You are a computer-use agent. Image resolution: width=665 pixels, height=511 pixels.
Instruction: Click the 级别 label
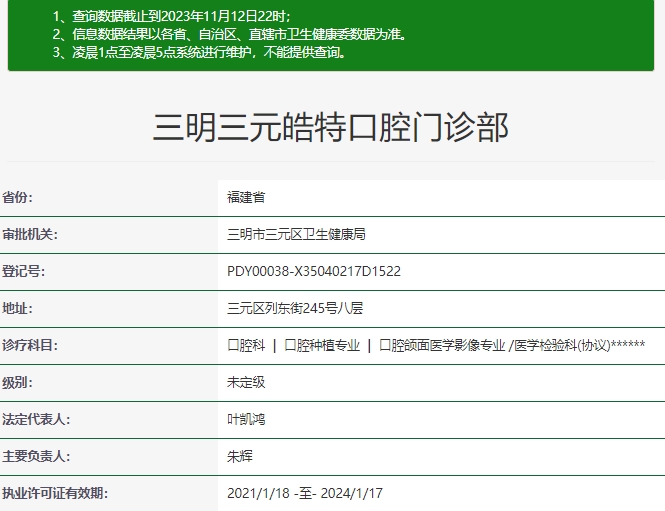pos(17,383)
